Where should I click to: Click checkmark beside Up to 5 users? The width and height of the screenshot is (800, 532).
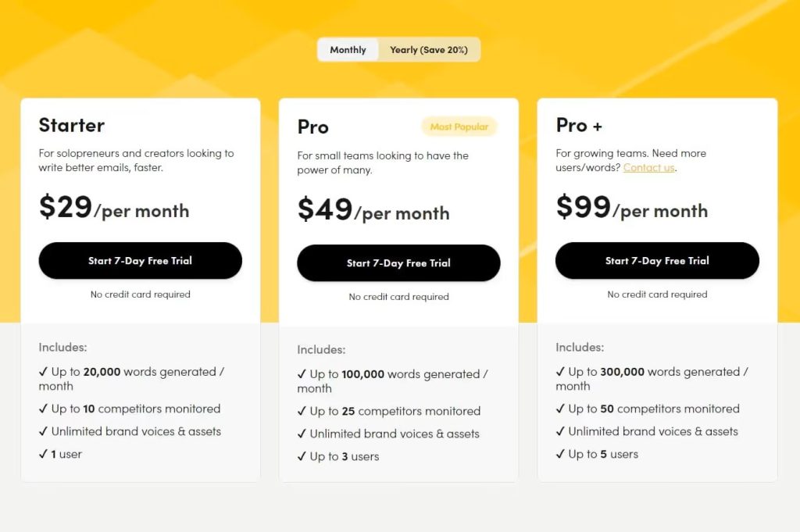pyautogui.click(x=560, y=454)
